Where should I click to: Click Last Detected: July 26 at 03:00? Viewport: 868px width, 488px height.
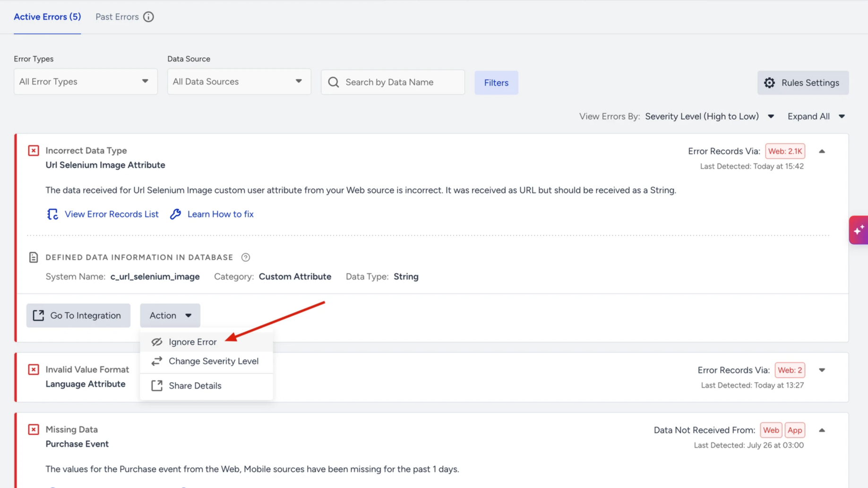pos(748,445)
